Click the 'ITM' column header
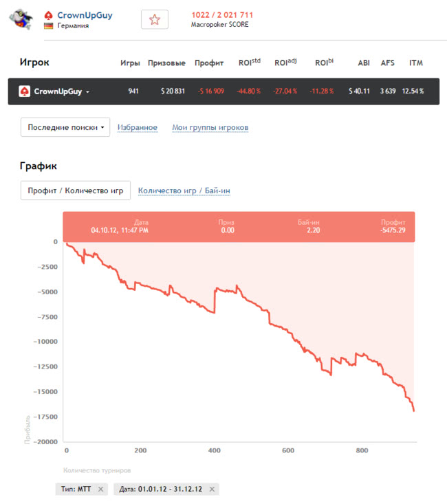447x504 pixels. click(416, 63)
